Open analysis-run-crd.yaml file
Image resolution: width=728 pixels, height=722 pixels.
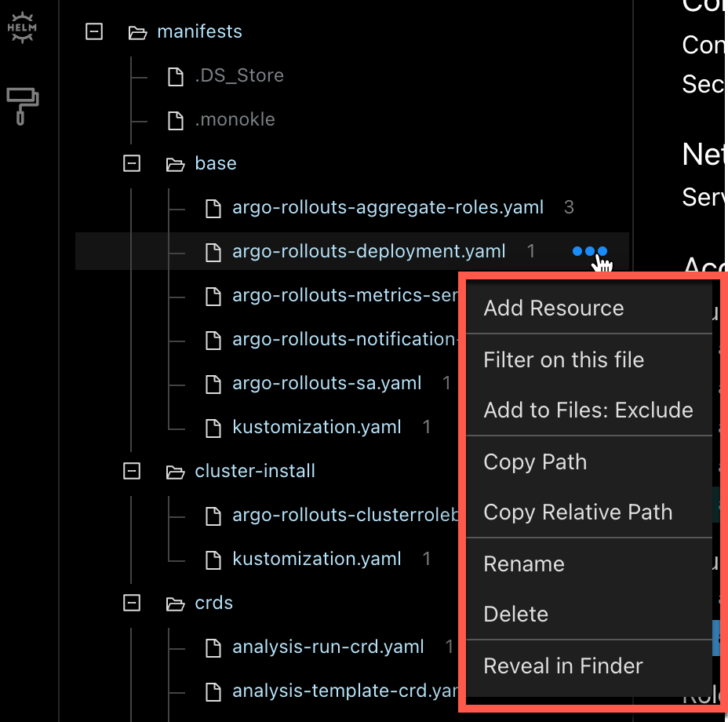328,647
